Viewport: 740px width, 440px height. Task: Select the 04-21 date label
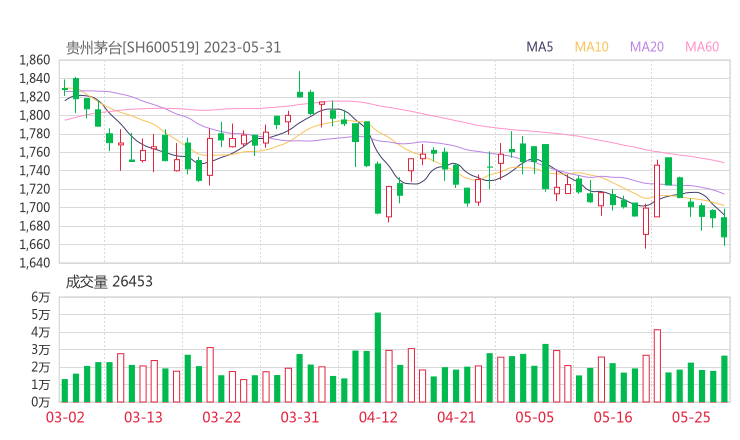(456, 417)
